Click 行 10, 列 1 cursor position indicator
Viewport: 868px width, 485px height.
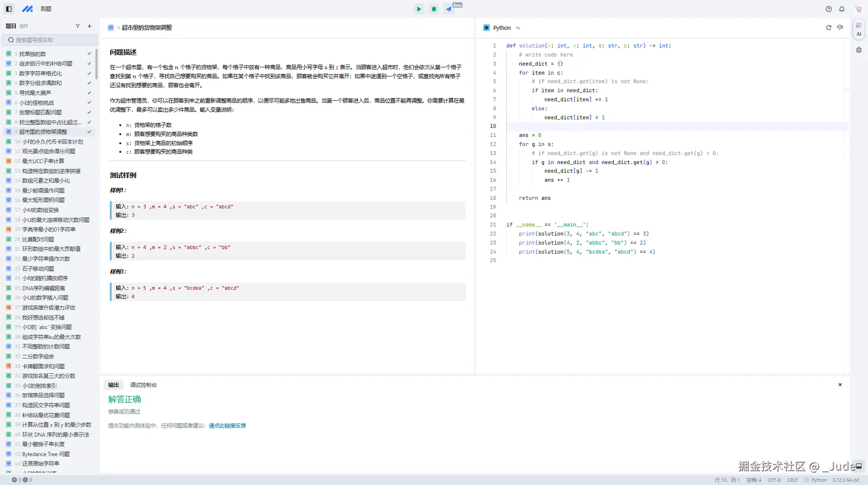(727, 480)
